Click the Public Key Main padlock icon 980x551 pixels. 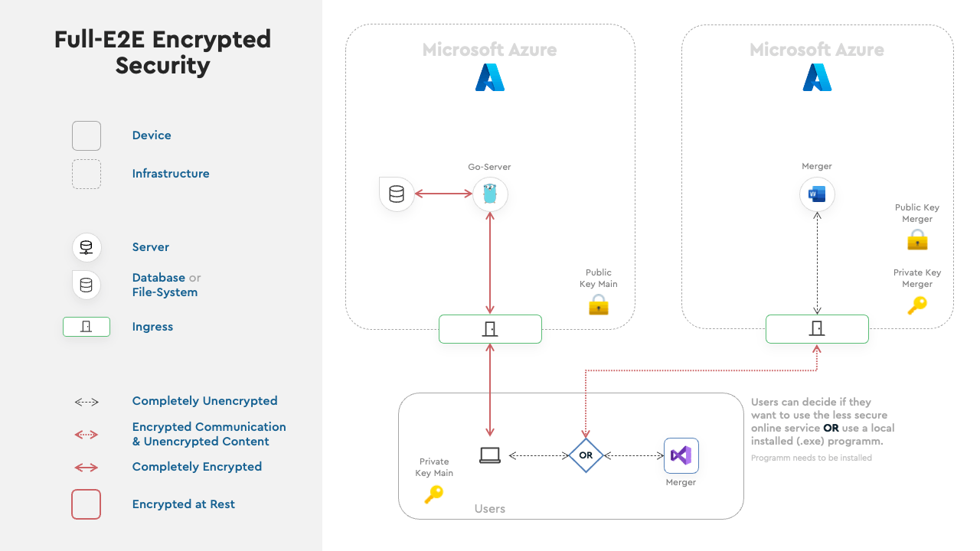pyautogui.click(x=598, y=305)
